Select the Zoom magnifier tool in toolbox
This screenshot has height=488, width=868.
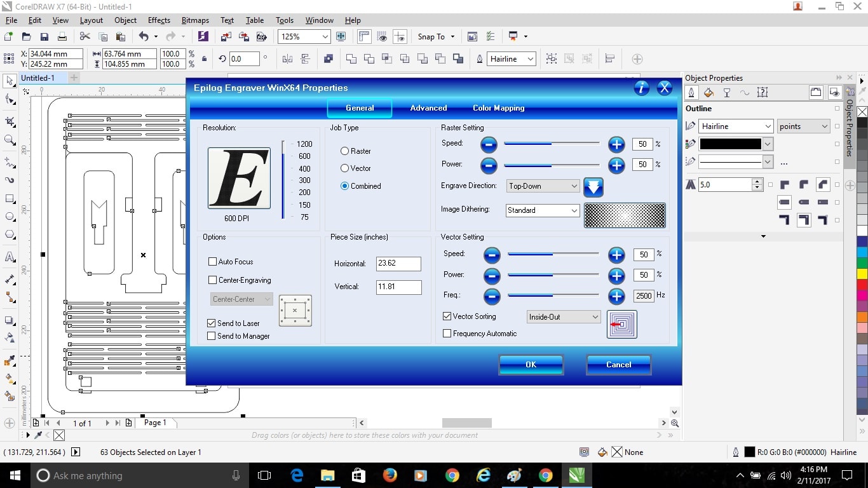pyautogui.click(x=10, y=140)
